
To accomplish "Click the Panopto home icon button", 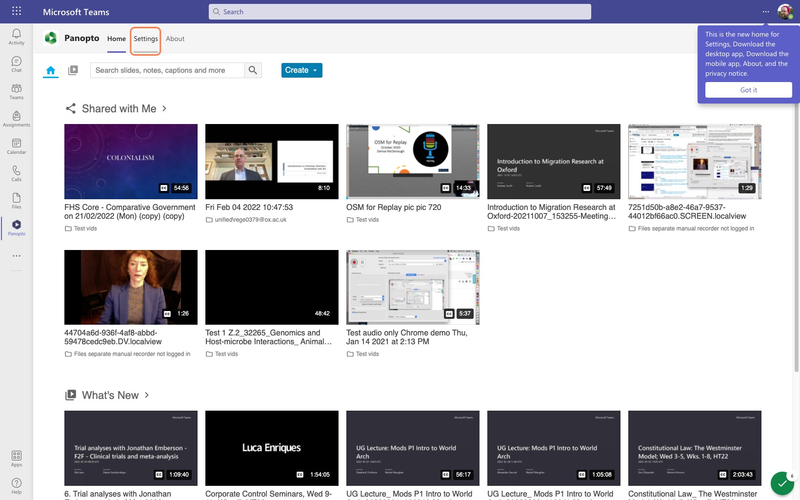I will [x=51, y=70].
